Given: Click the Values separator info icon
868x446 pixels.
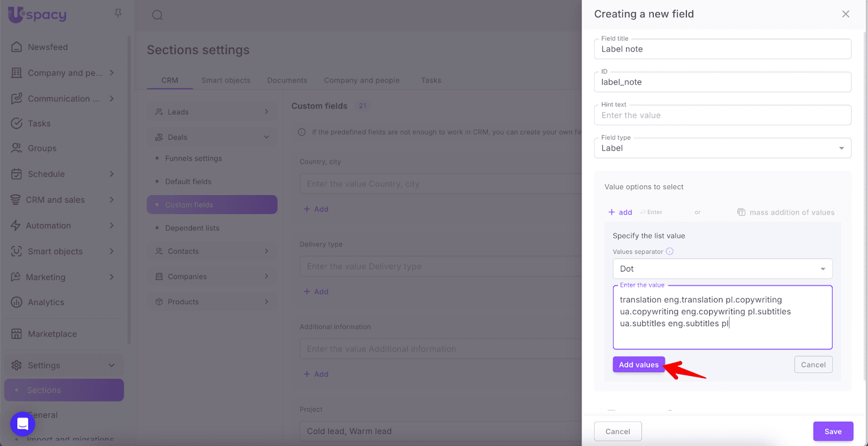Looking at the screenshot, I should pyautogui.click(x=669, y=251).
